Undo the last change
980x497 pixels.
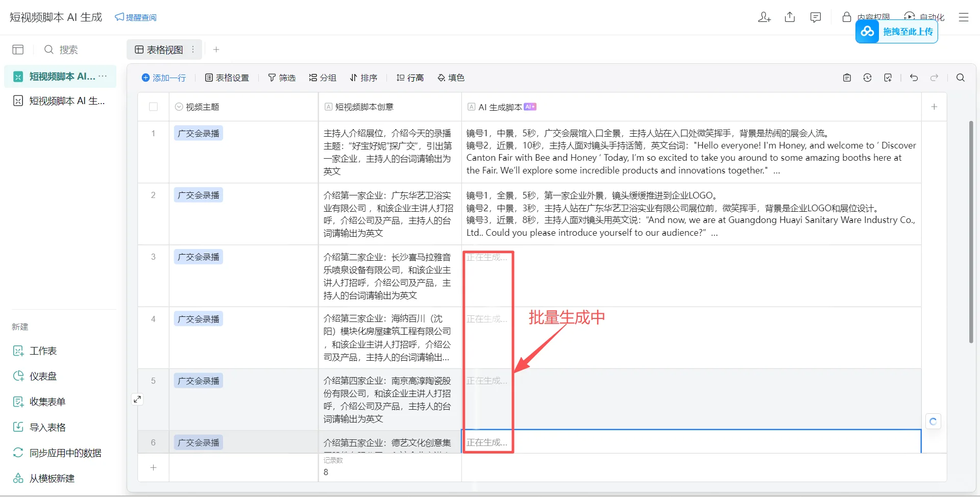pyautogui.click(x=913, y=78)
